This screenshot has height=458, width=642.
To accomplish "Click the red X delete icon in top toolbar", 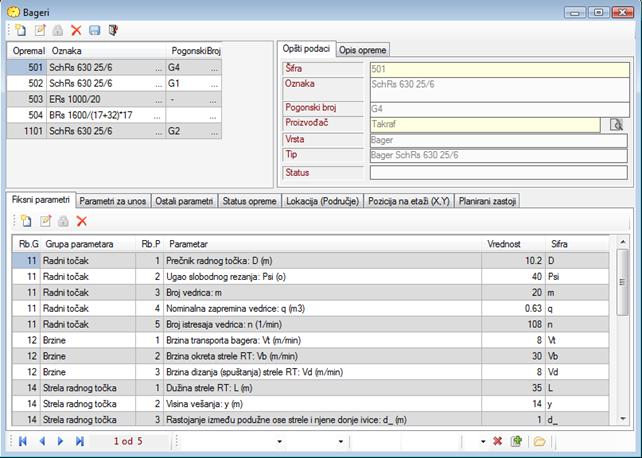I will coord(76,30).
